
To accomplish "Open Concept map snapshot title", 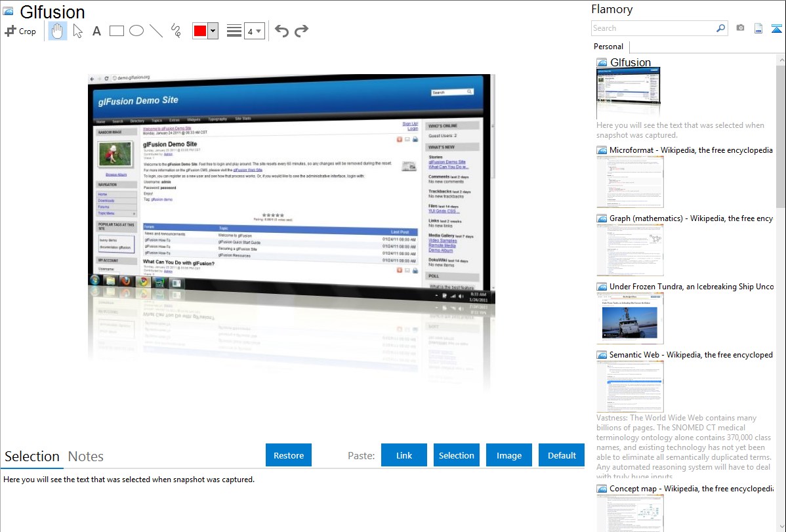I will [692, 488].
